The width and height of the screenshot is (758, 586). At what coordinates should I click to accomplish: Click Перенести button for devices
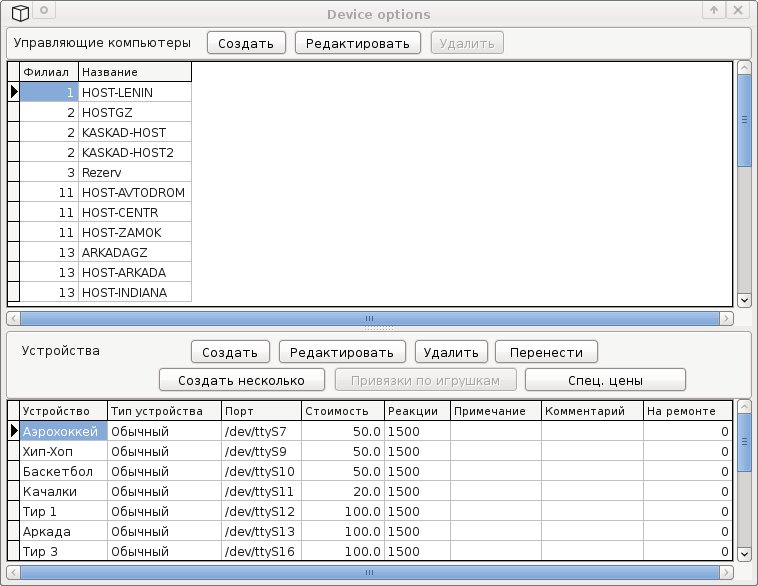(546, 352)
